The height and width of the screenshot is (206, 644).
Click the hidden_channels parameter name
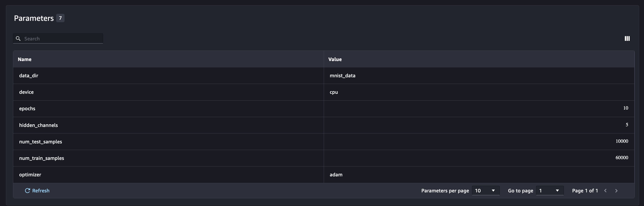pos(39,125)
